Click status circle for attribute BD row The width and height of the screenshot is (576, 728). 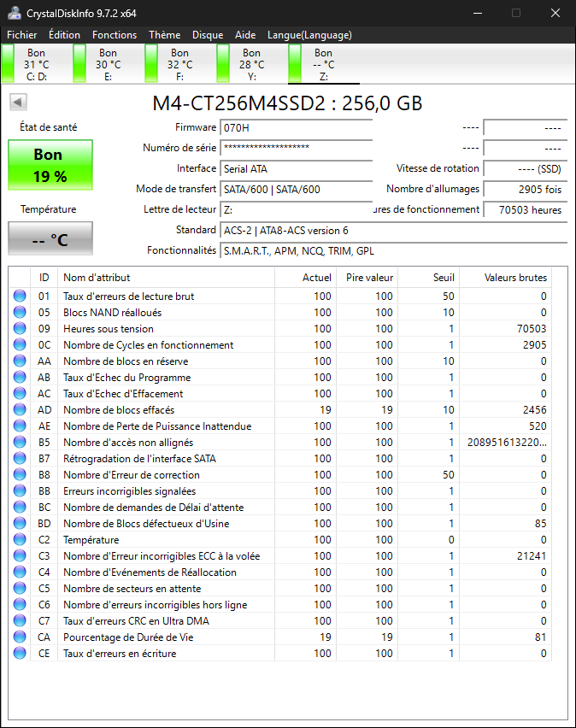(x=20, y=523)
